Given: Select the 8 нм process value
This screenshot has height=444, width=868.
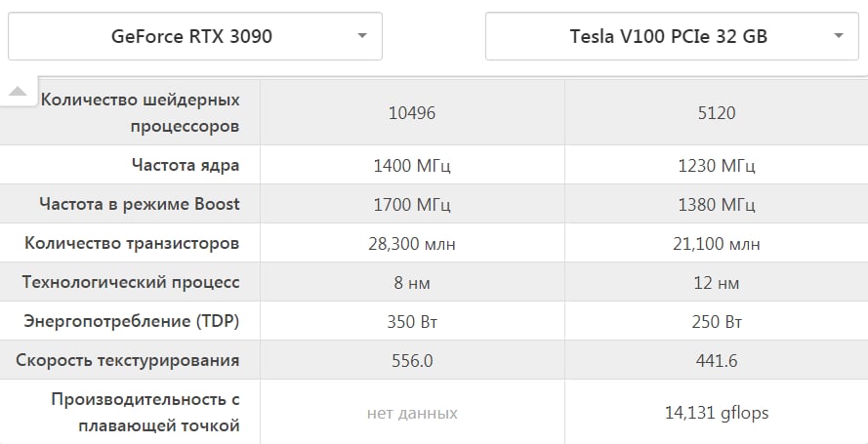Looking at the screenshot, I should tap(412, 283).
